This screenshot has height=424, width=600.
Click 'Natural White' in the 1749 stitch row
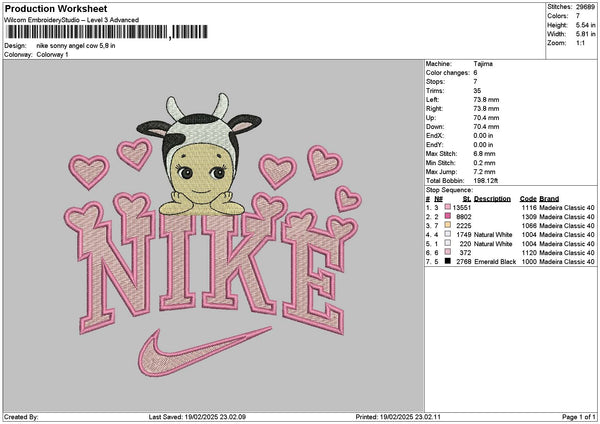(493, 235)
